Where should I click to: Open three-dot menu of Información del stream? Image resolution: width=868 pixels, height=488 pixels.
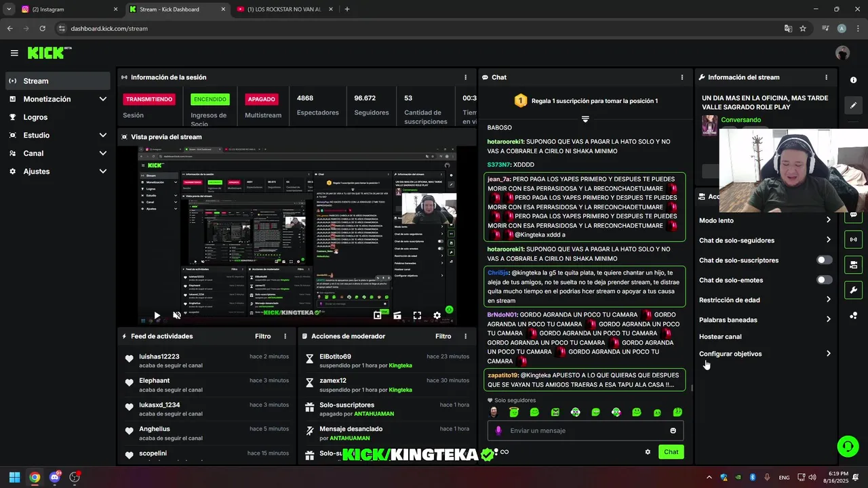pyautogui.click(x=826, y=77)
